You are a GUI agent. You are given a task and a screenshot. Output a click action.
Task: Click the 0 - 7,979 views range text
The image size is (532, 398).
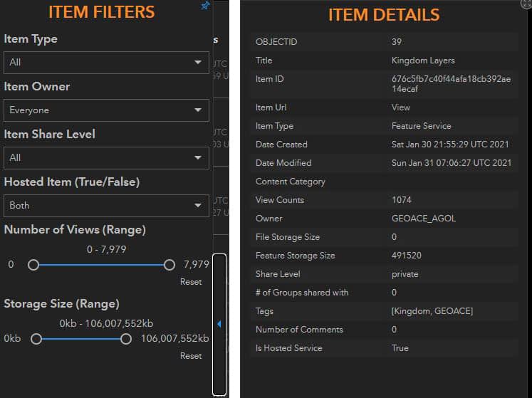pyautogui.click(x=106, y=250)
